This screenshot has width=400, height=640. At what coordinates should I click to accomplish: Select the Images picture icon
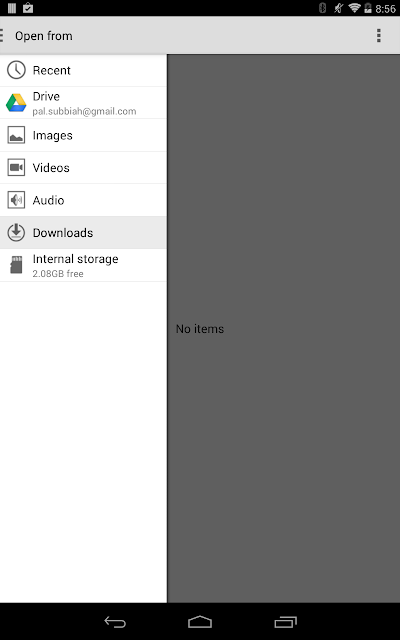tap(16, 135)
